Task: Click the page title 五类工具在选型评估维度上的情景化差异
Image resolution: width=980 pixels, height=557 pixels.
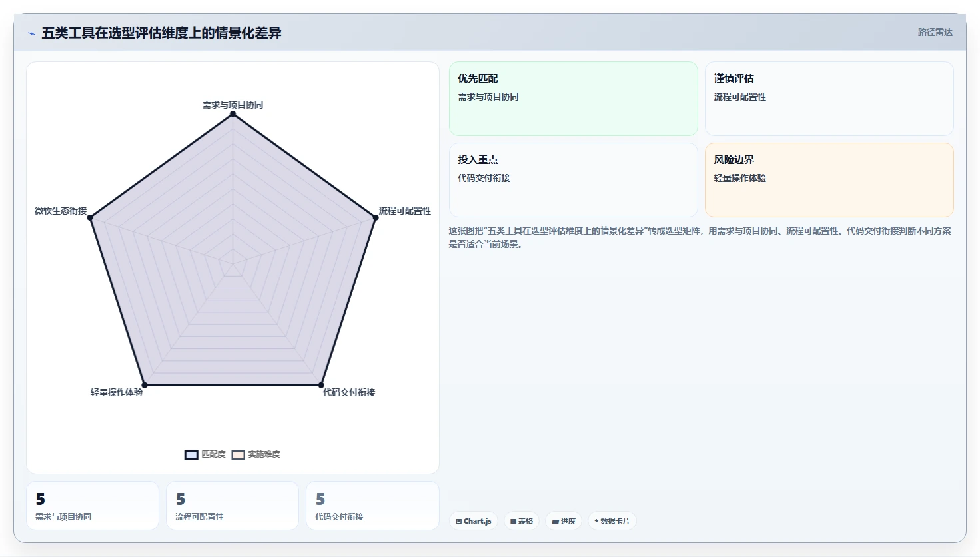Action: pos(161,33)
